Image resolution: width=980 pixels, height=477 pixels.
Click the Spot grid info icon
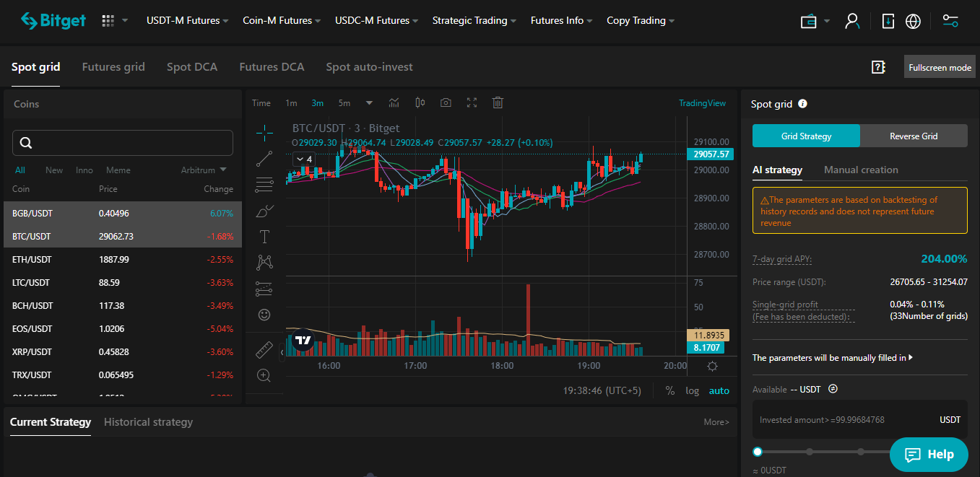click(x=802, y=104)
